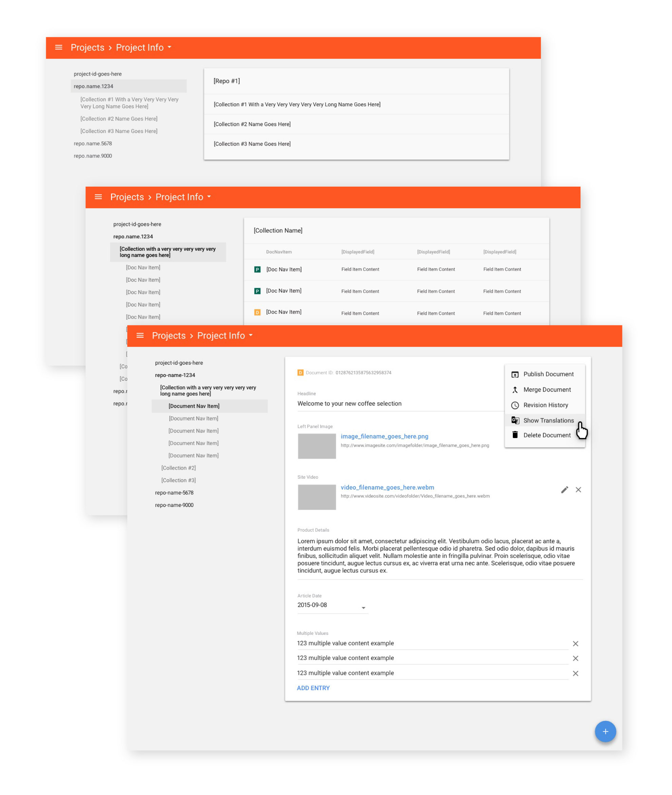Select Show Translations from the context menu
This screenshot has width=672, height=795.
click(548, 420)
